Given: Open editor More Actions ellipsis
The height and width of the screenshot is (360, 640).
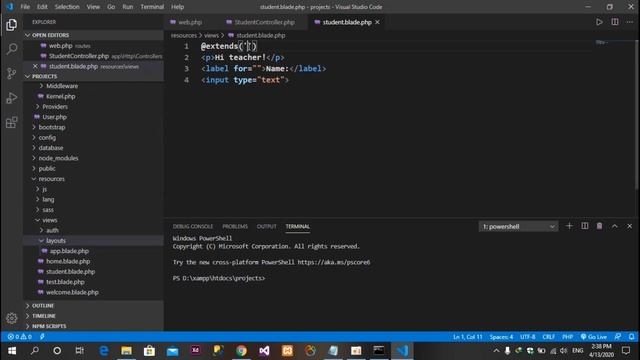Looking at the screenshot, I should point(629,22).
